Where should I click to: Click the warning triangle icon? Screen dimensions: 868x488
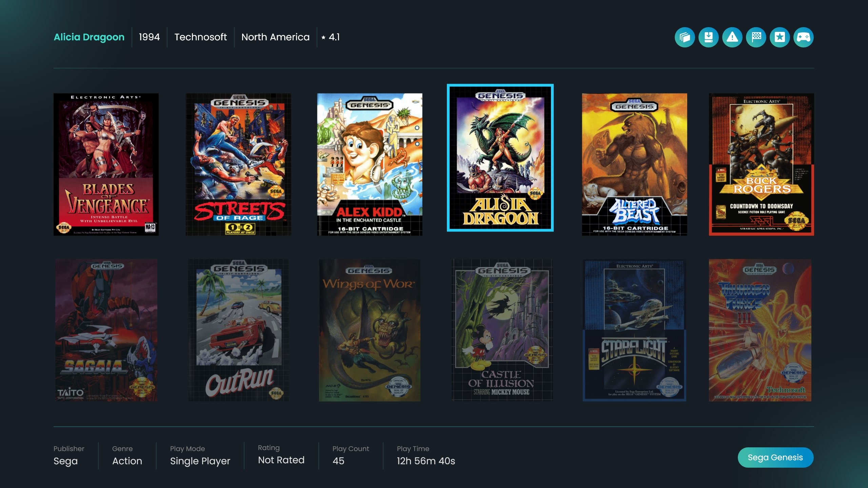click(x=732, y=37)
